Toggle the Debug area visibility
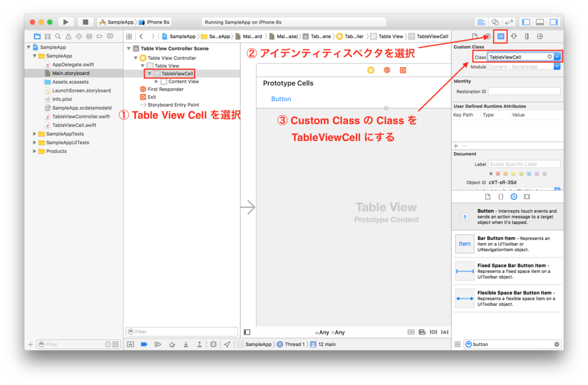The image size is (588, 385). (540, 22)
